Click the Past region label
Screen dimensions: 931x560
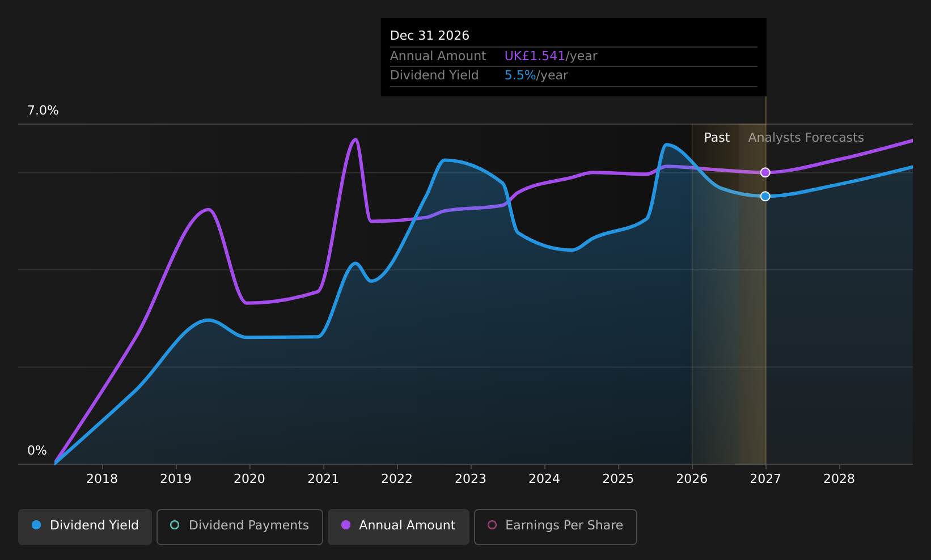tap(717, 138)
